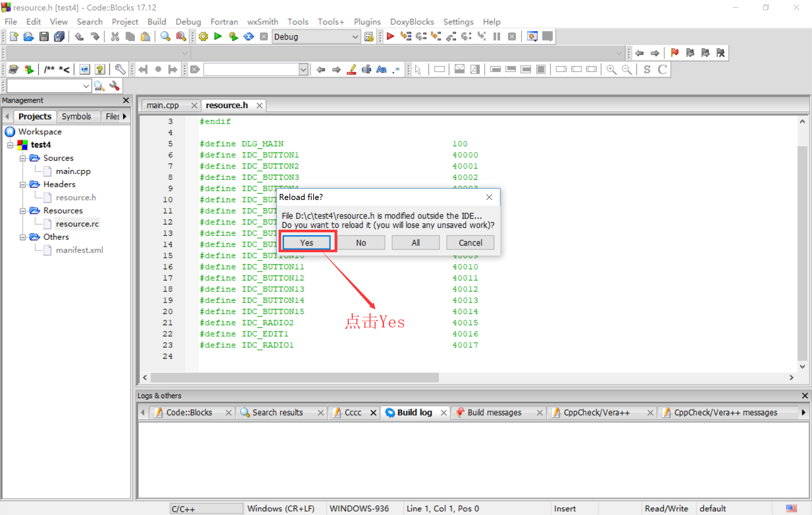This screenshot has height=515, width=812.
Task: Click the Zoom in magnifier icon
Action: [x=611, y=70]
